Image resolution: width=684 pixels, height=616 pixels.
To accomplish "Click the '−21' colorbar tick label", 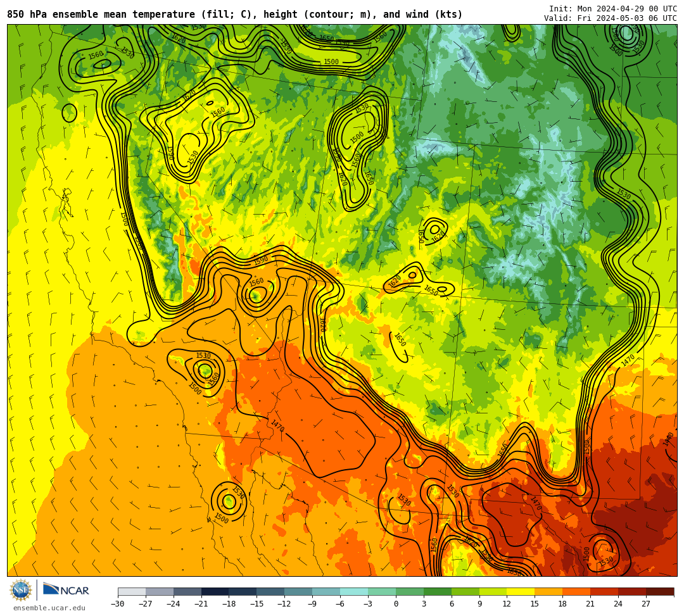I will [x=201, y=604].
